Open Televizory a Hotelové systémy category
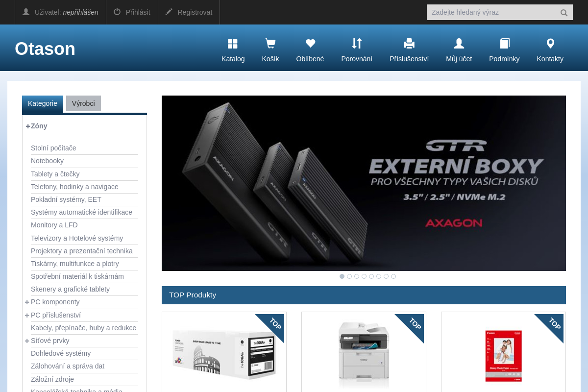This screenshot has height=392, width=588. coord(77,238)
